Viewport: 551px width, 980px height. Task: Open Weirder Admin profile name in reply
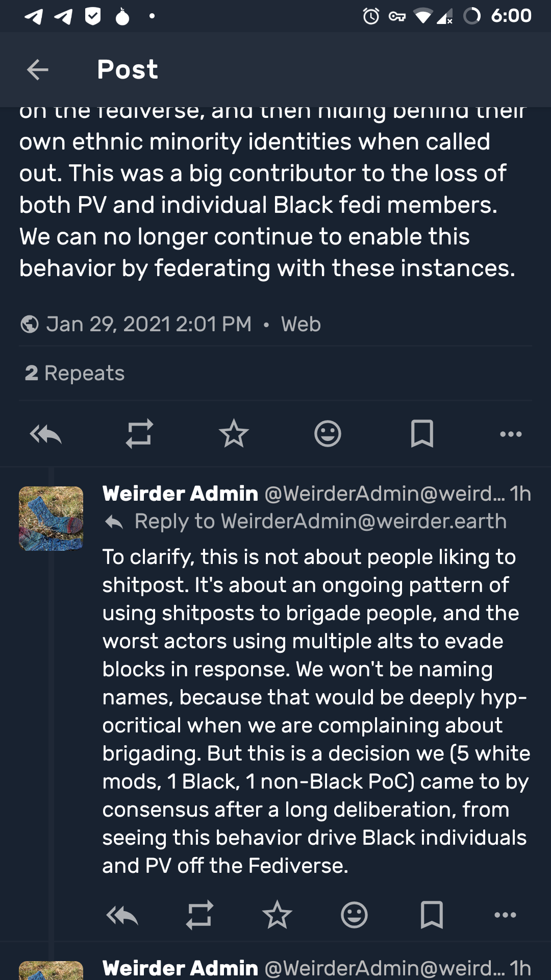coord(180,494)
